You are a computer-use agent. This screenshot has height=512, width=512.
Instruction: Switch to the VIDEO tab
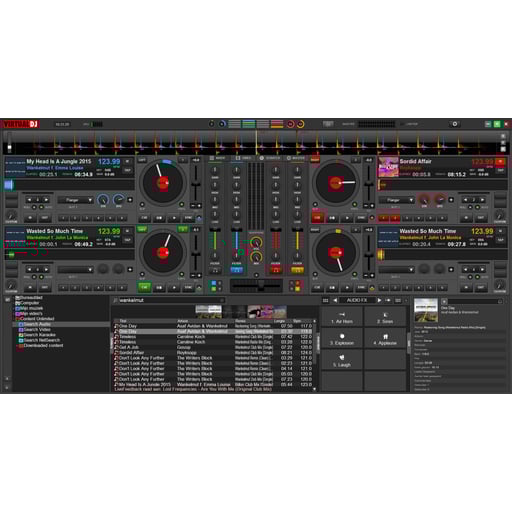point(243,158)
